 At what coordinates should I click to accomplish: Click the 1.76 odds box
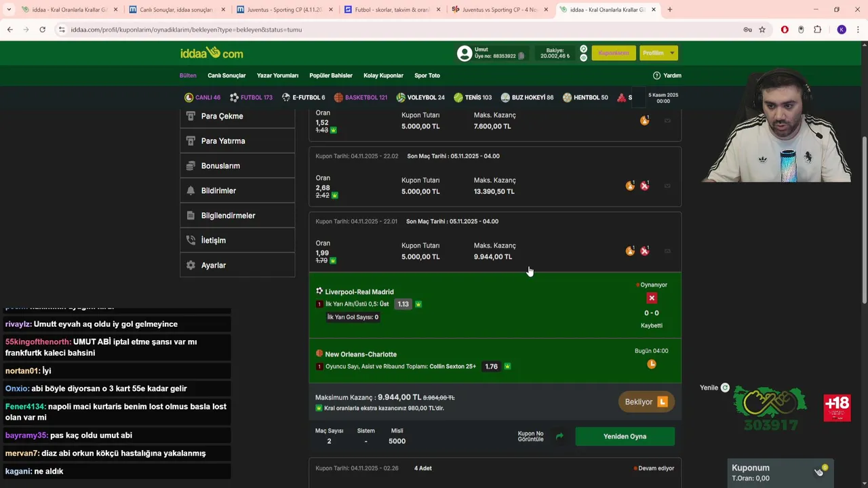(492, 367)
